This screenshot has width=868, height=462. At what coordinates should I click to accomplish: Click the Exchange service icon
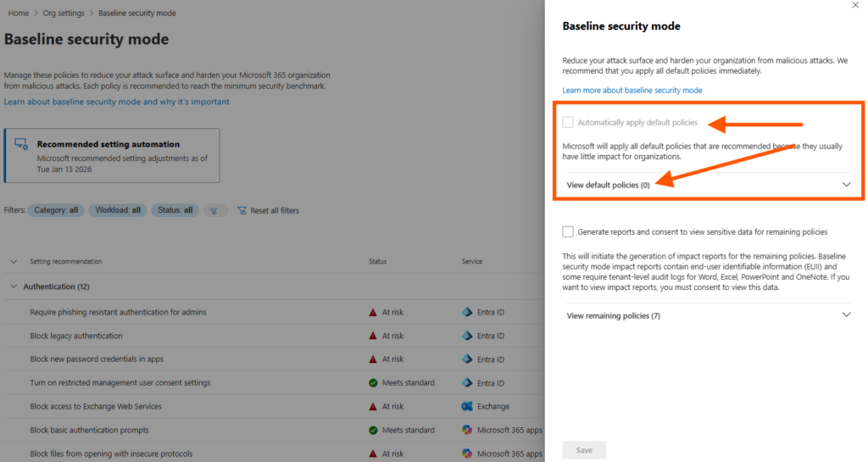click(x=467, y=406)
